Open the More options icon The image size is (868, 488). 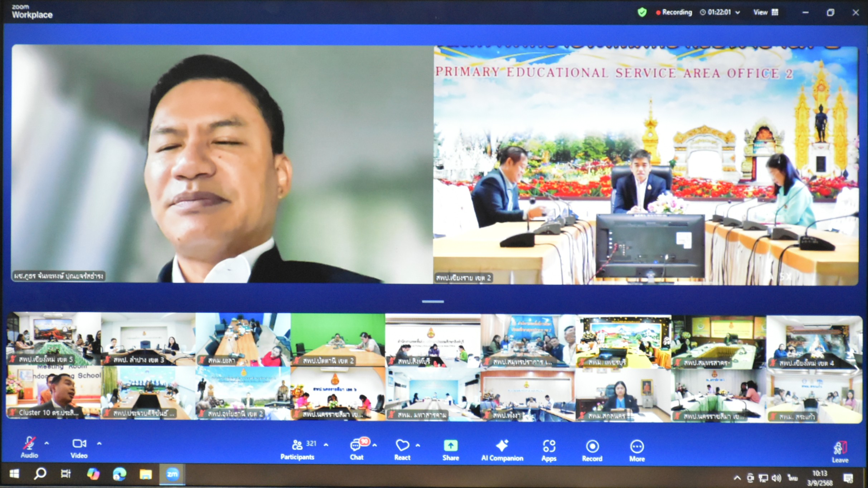[x=637, y=446]
